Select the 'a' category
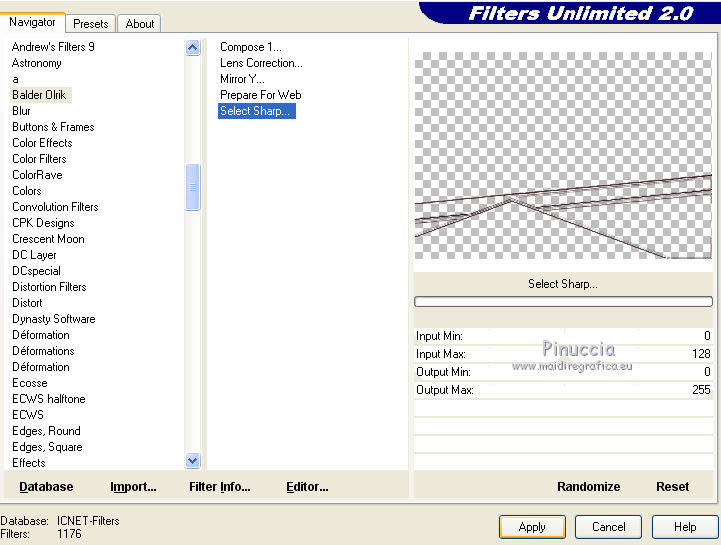 (x=16, y=79)
